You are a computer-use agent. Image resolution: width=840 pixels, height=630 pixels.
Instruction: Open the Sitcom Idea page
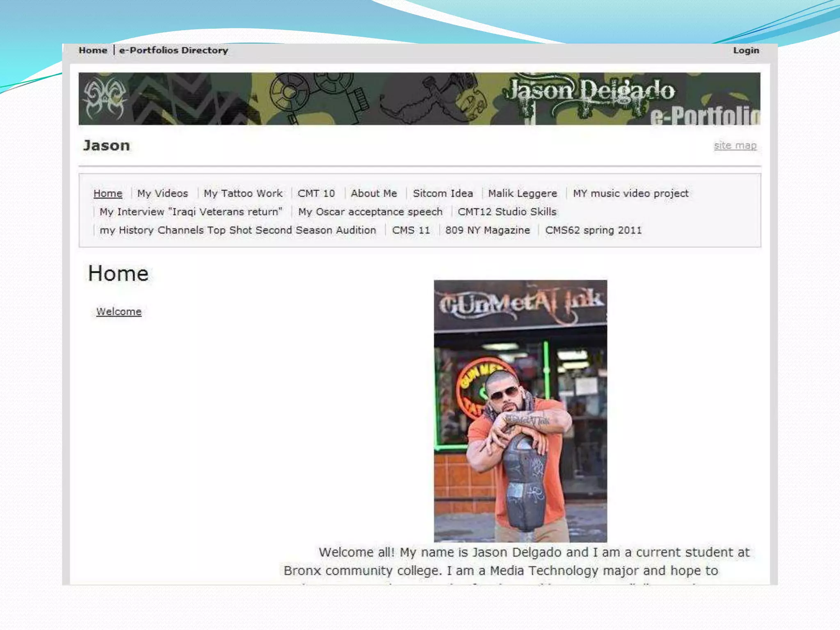[443, 194]
